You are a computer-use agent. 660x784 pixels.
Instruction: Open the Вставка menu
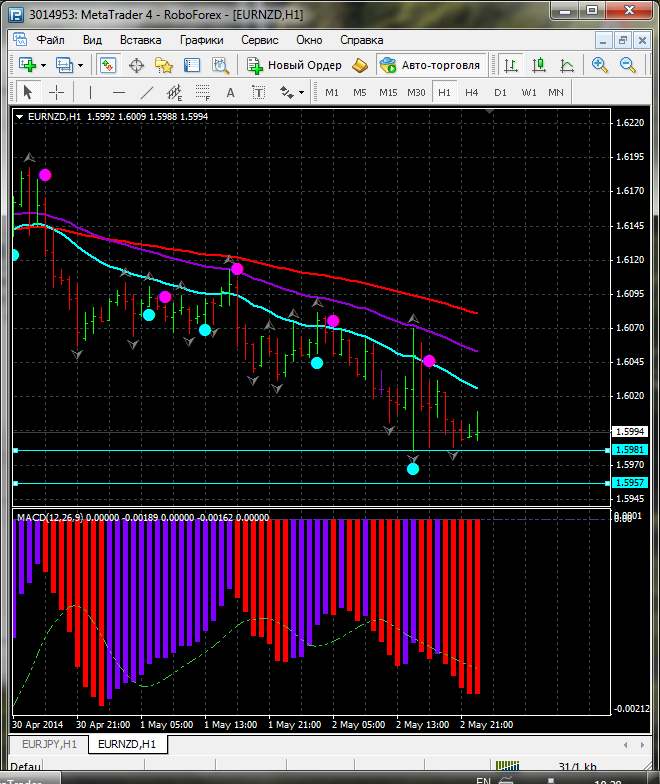tap(140, 40)
